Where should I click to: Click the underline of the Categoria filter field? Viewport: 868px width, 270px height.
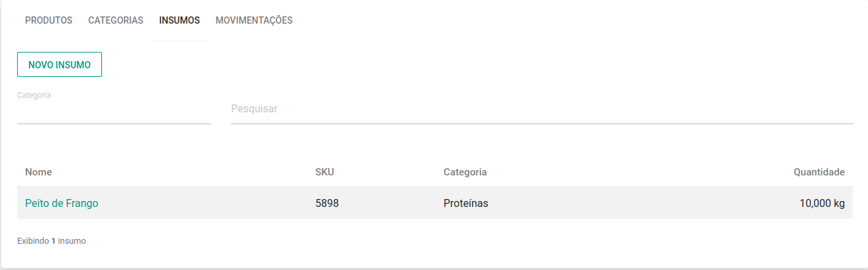114,124
